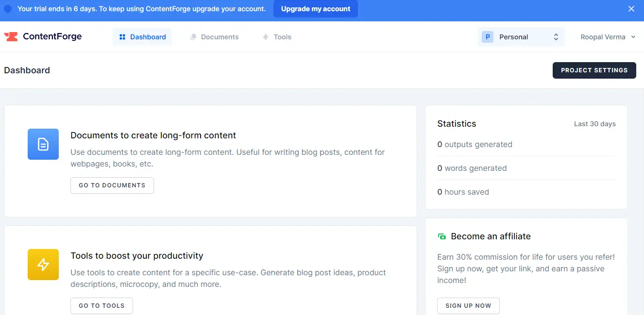
Task: Open Project Settings
Action: click(x=594, y=70)
